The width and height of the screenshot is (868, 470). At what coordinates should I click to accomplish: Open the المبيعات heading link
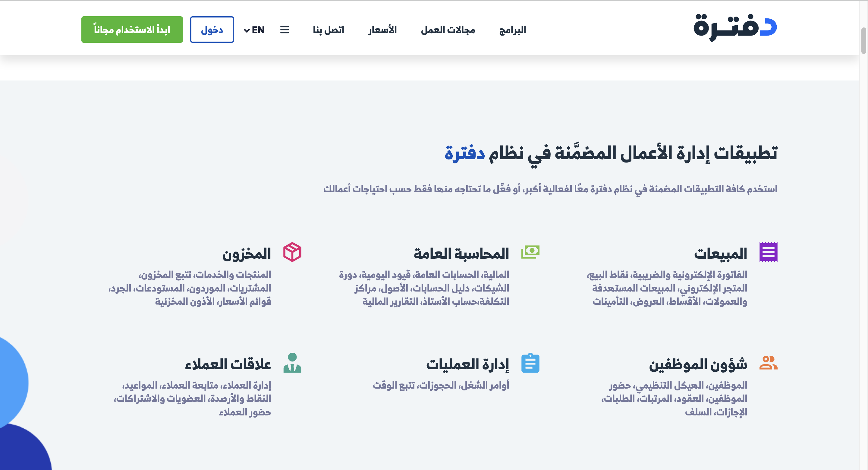[x=720, y=254]
